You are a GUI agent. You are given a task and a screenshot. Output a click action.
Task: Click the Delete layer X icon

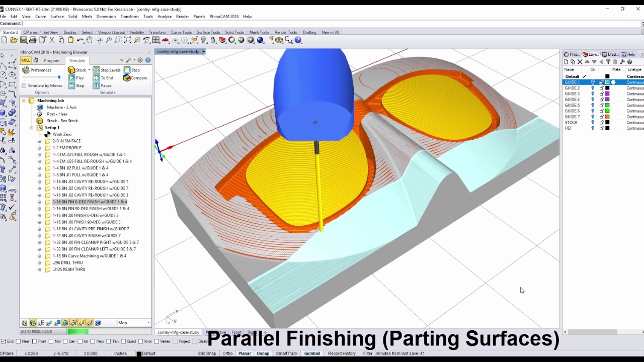point(580,62)
